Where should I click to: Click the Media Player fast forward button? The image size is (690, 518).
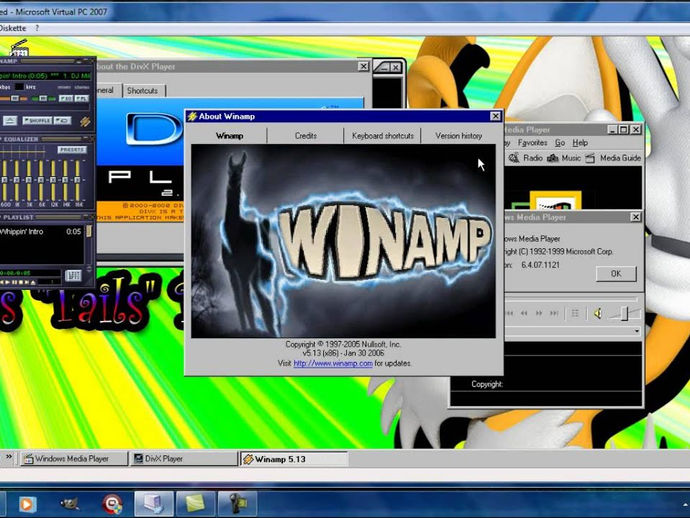539,313
